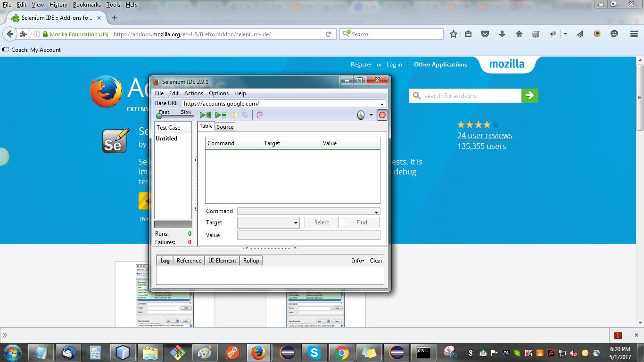Viewport: 644px width, 362px height.
Task: Open the Target dropdown field
Action: coord(268,222)
